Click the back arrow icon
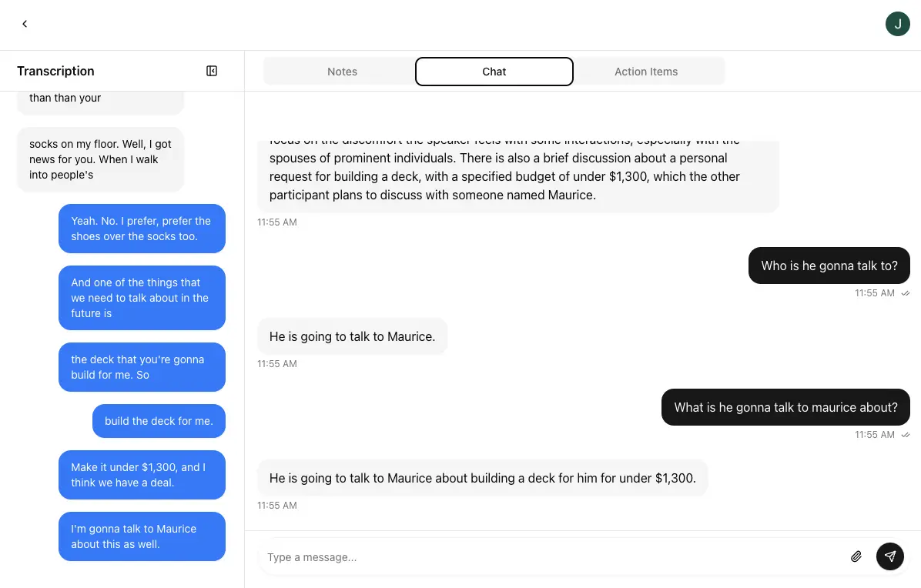Image resolution: width=921 pixels, height=588 pixels. 25,24
